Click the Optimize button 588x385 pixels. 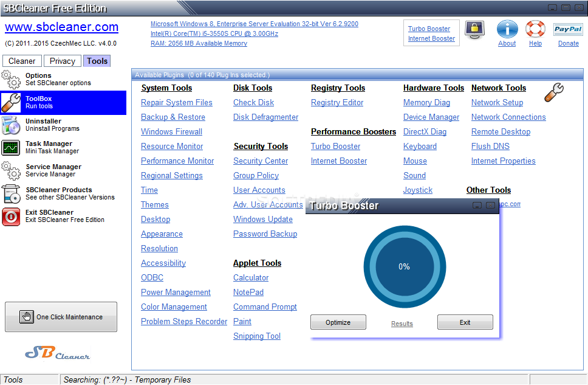point(338,322)
